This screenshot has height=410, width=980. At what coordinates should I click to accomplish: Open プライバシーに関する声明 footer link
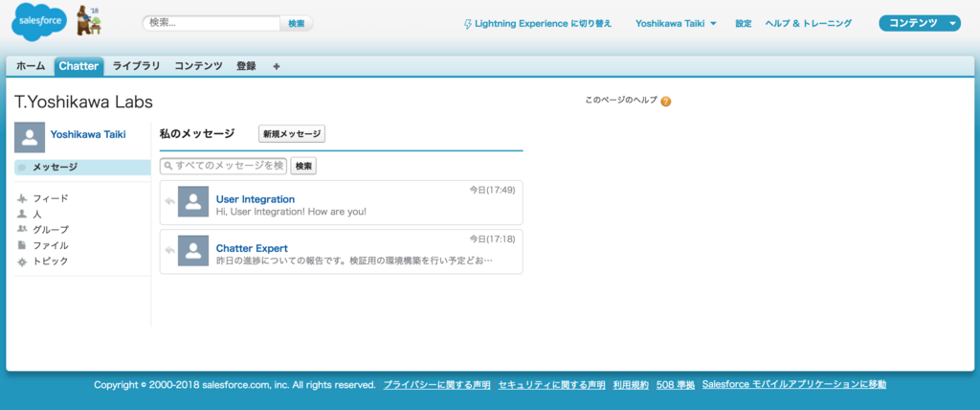[x=436, y=384]
